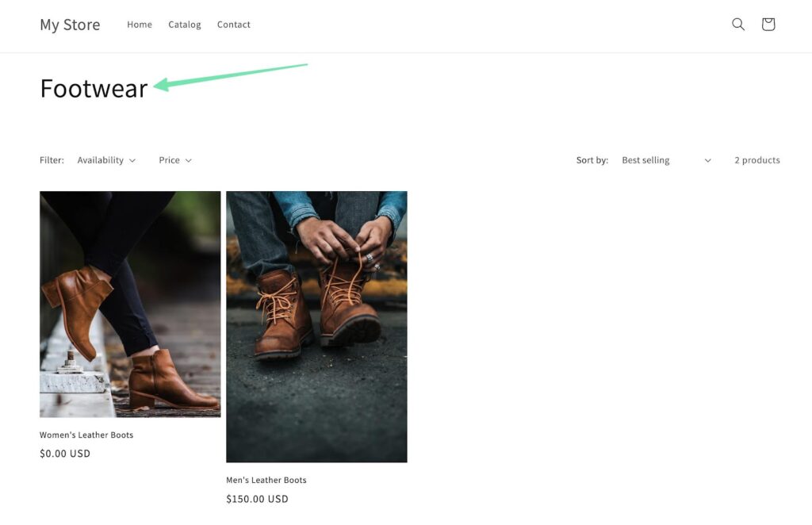Navigate to the Contact page
Screen dimensions: 812x525
[x=234, y=25]
